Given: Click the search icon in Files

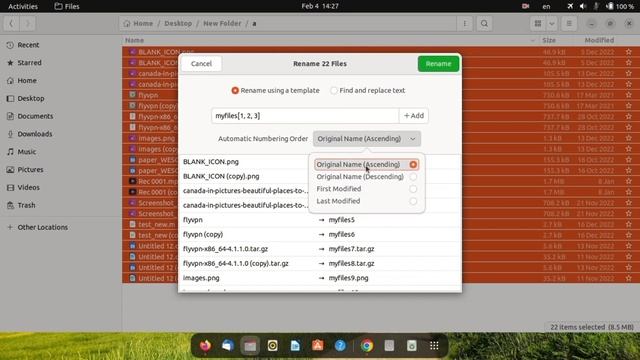Looking at the screenshot, I should 484,24.
